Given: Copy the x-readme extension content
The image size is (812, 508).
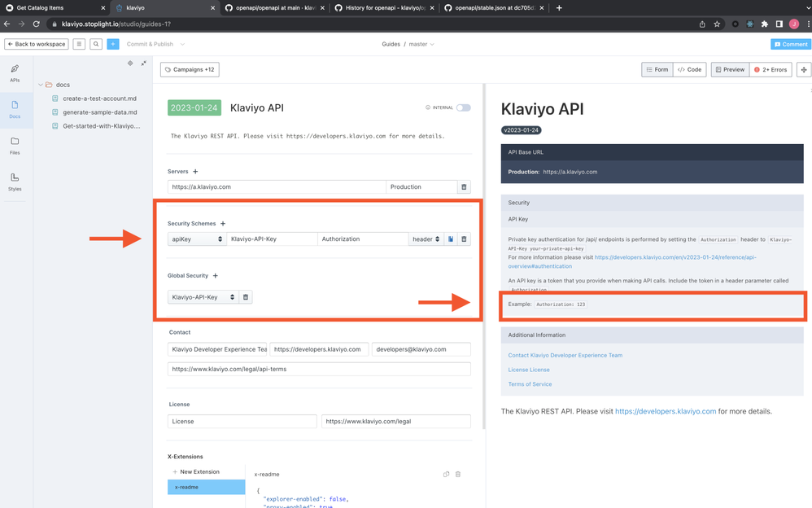Looking at the screenshot, I should (x=446, y=474).
